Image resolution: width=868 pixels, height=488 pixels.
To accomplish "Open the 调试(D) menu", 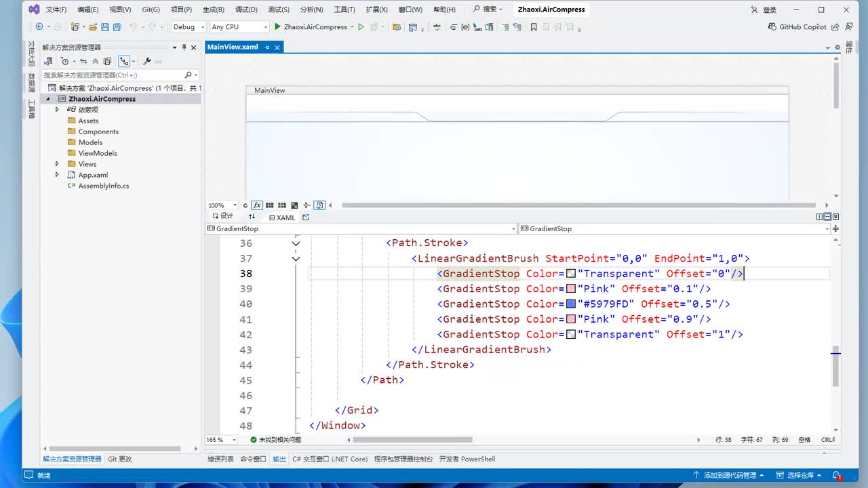I will click(x=246, y=9).
